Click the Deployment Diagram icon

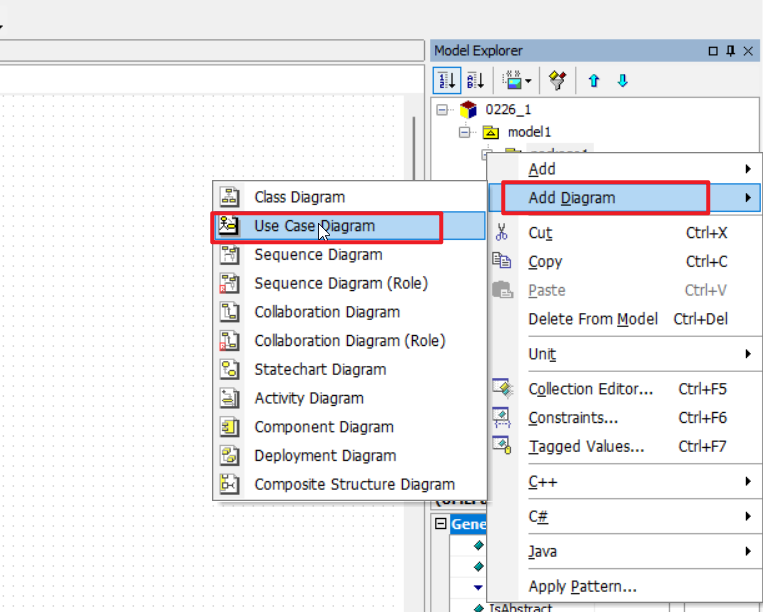point(229,455)
